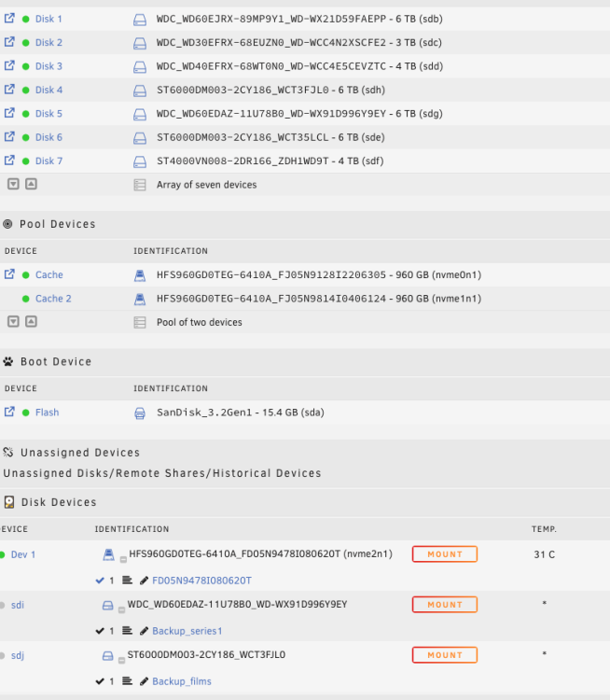
Task: Open the Cache pool device link
Action: (x=49, y=274)
